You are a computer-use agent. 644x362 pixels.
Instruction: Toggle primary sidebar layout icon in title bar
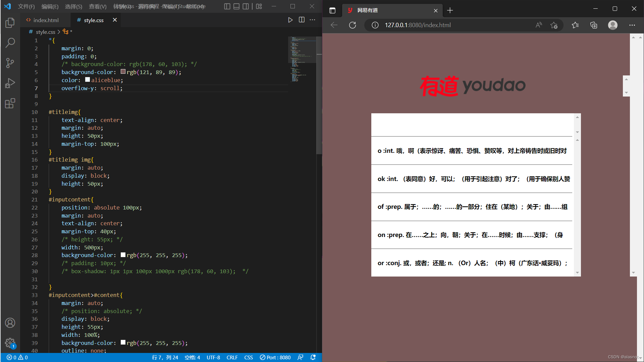(227, 6)
